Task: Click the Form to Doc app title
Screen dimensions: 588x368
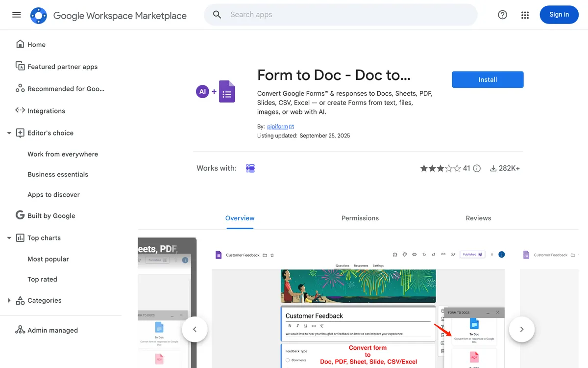Action: coord(334,75)
